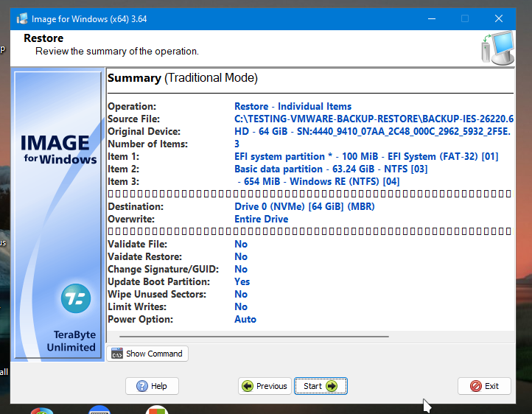Image resolution: width=532 pixels, height=414 pixels.
Task: Exit the Image for Windows wizard
Action: 484,386
